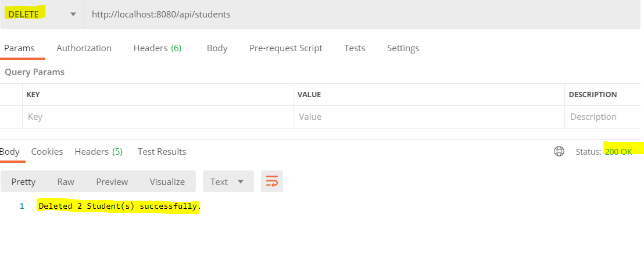Switch response view to Preview
The width and height of the screenshot is (644, 253).
pos(112,181)
